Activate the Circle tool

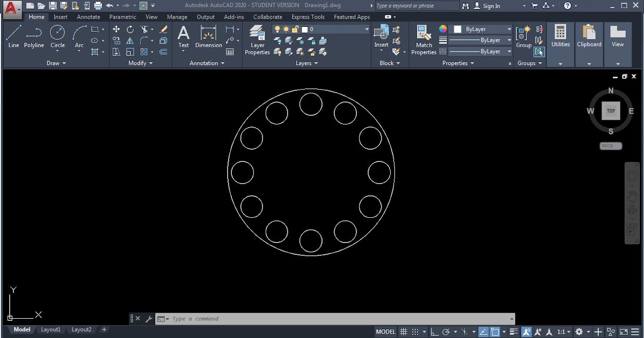click(57, 33)
